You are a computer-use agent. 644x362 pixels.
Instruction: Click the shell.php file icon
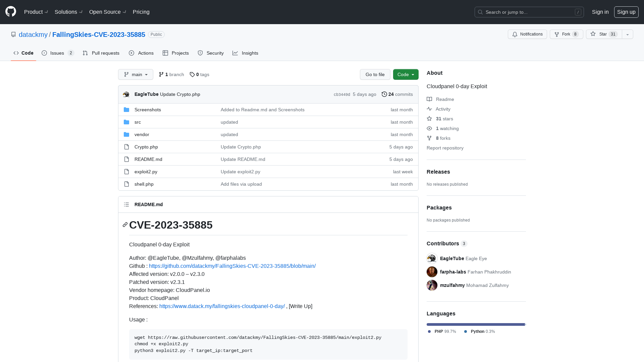coord(126,184)
